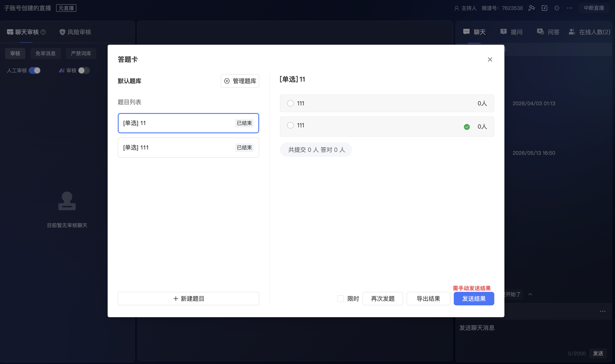Open 管理题库 question bank manager

coord(240,81)
